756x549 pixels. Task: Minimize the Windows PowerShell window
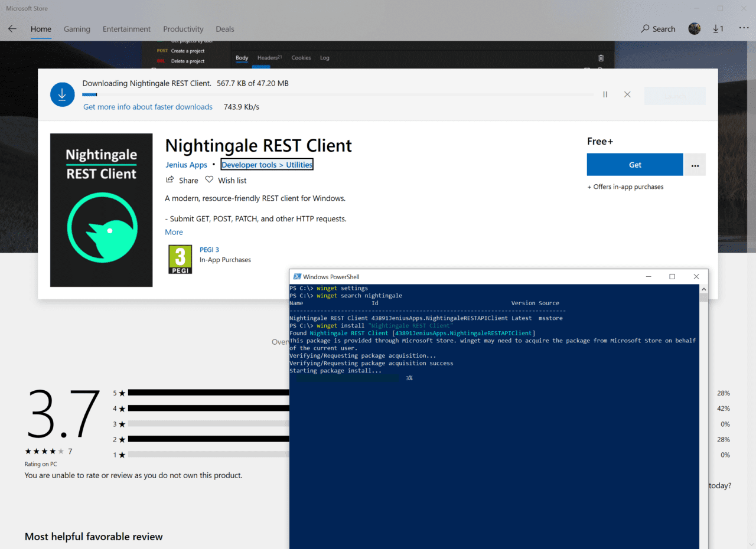point(649,276)
